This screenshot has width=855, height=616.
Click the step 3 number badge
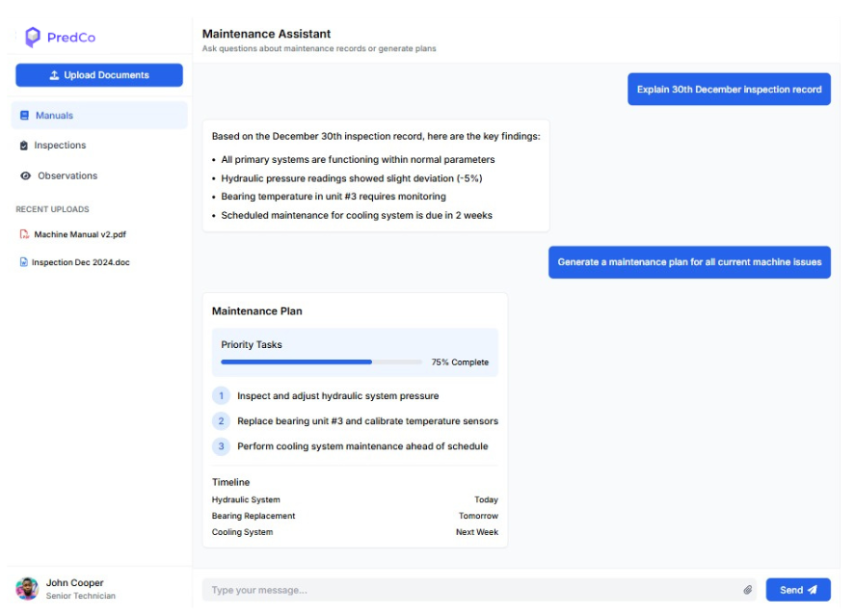pos(221,446)
